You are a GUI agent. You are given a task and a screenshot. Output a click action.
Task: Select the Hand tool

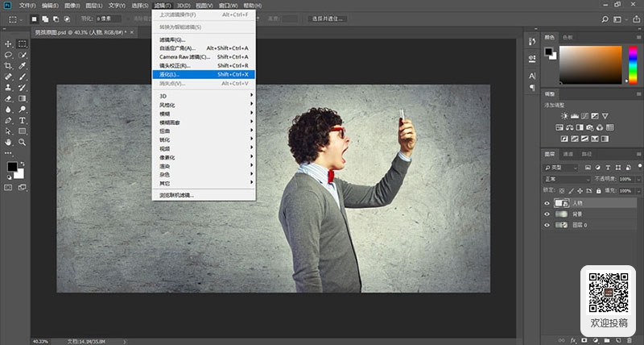tap(8, 143)
